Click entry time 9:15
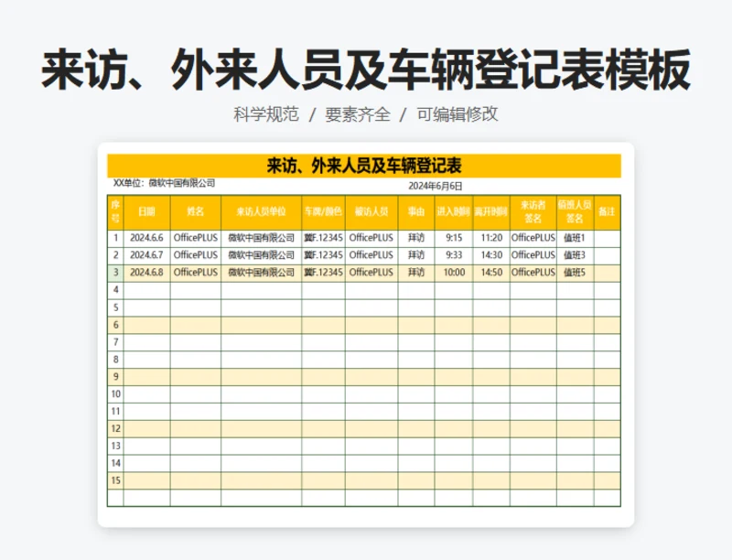Viewport: 732px width, 560px height. tap(454, 238)
